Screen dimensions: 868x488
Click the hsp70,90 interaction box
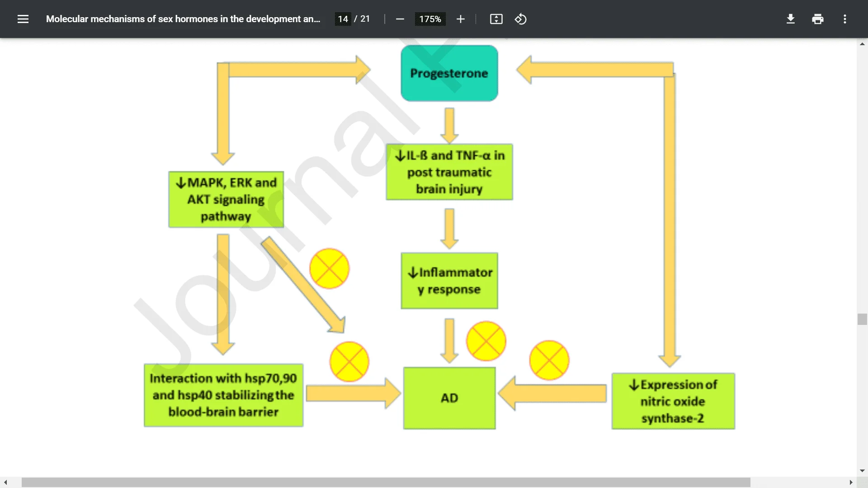point(223,395)
